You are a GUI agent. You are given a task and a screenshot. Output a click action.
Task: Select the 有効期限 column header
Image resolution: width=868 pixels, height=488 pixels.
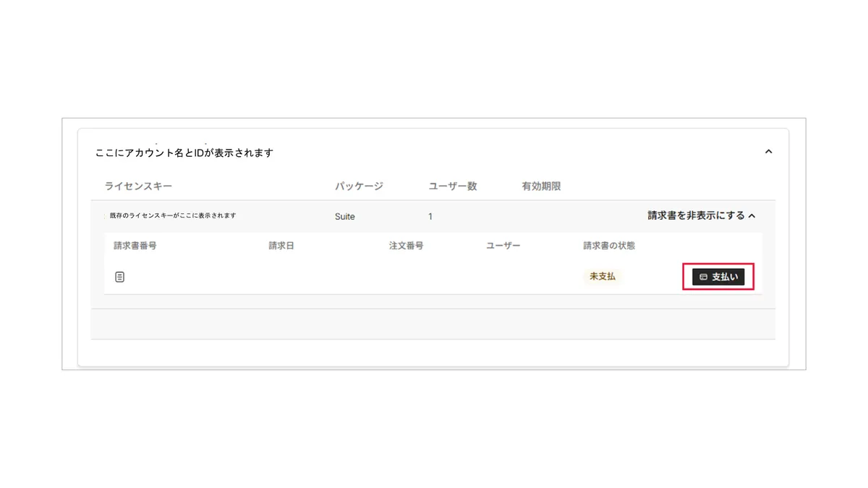[541, 186]
